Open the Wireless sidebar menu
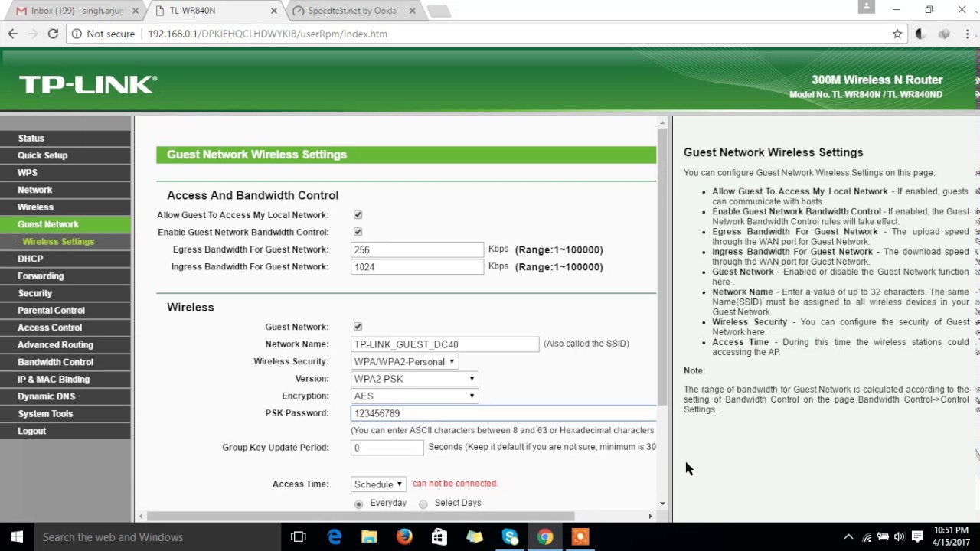Image resolution: width=980 pixels, height=551 pixels. click(x=66, y=207)
